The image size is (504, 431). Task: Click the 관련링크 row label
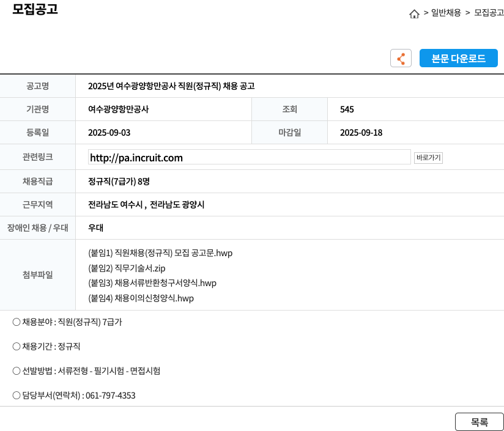[37, 157]
